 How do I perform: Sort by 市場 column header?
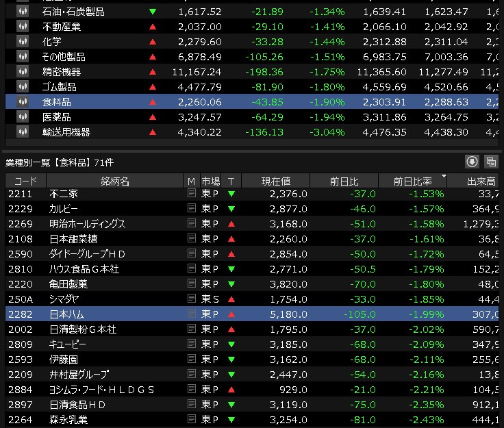(210, 181)
